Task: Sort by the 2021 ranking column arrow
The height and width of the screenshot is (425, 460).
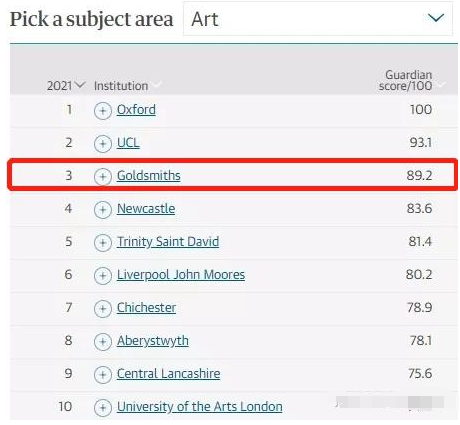Action: [80, 85]
